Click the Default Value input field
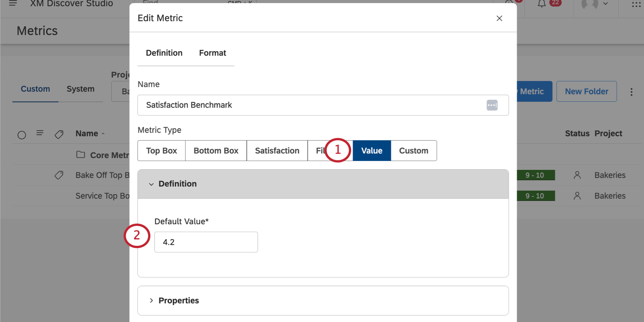 click(206, 242)
